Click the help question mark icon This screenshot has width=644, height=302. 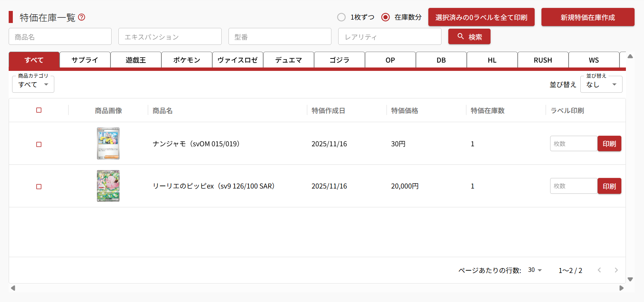tap(81, 17)
